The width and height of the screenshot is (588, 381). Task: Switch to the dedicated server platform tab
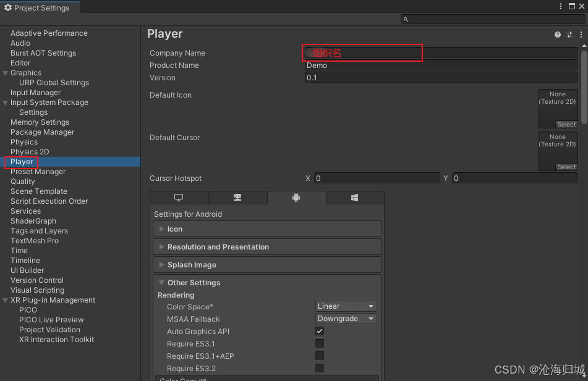tap(237, 198)
